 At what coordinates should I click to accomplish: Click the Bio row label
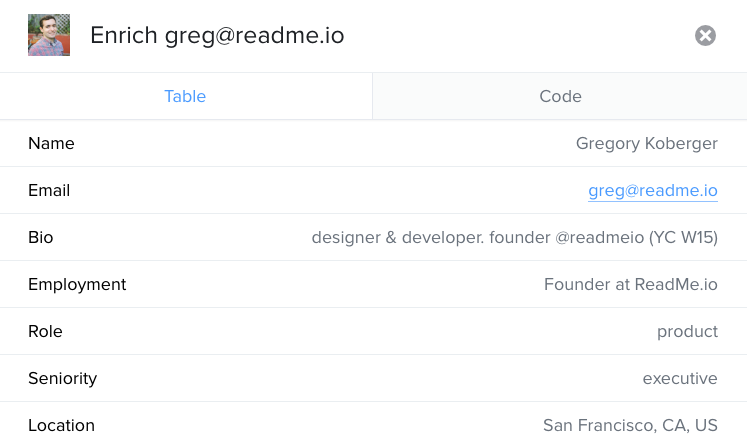(x=40, y=237)
